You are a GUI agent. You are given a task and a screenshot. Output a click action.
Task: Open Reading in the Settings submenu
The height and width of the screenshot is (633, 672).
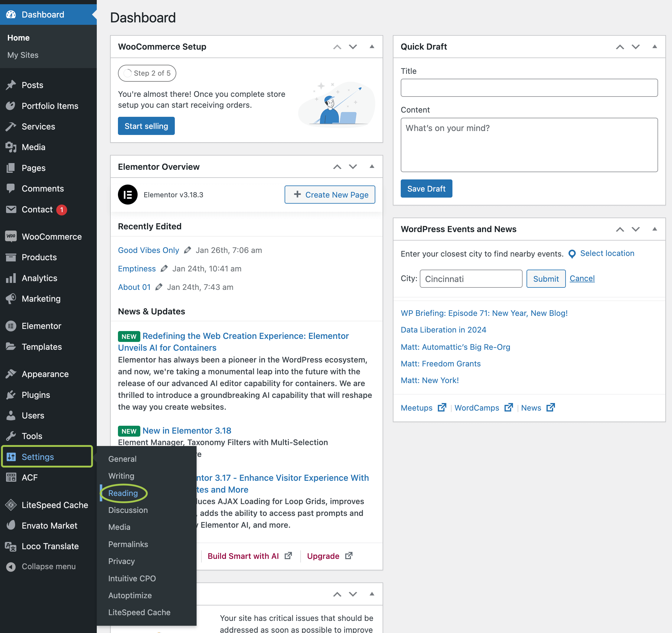pyautogui.click(x=123, y=493)
